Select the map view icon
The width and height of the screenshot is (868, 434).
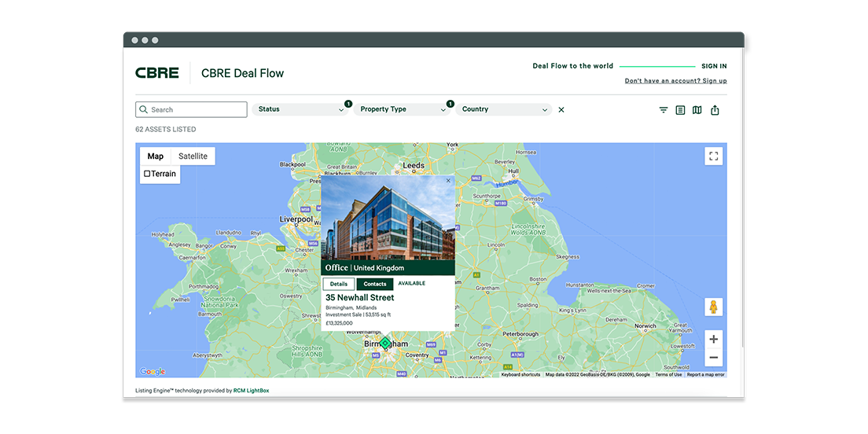point(697,110)
